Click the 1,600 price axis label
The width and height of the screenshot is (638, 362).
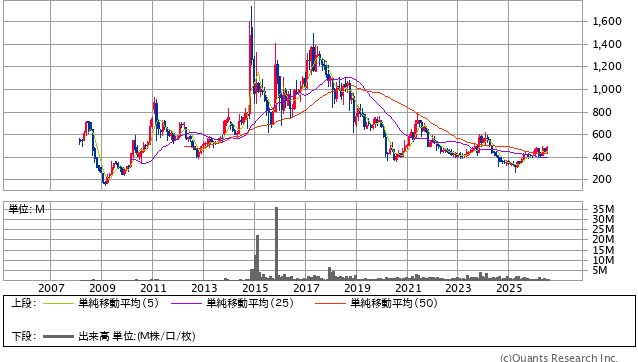click(607, 21)
